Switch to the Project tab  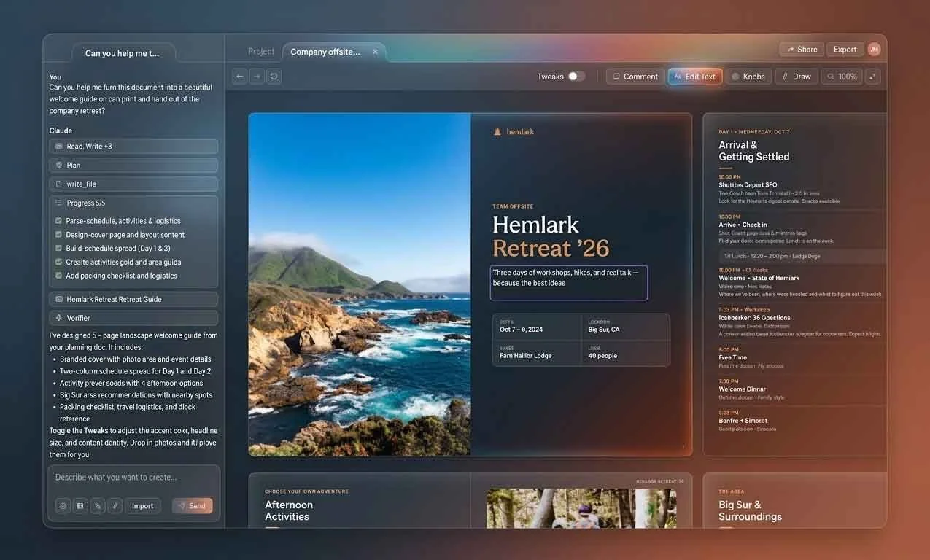coord(261,52)
